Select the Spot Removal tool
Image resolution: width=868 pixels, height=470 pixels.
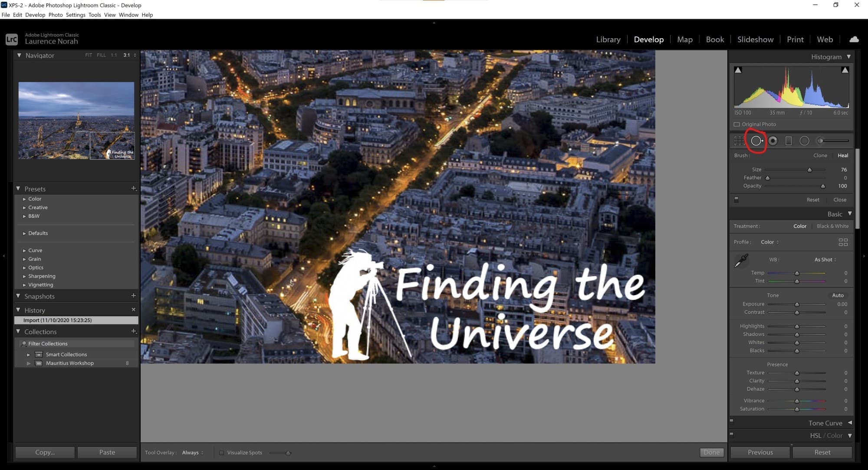(756, 141)
